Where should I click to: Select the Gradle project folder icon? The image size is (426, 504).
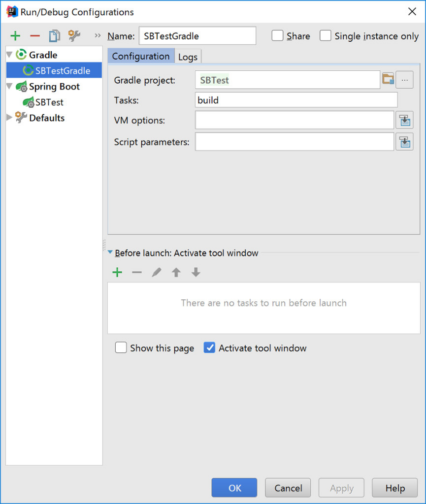(388, 79)
